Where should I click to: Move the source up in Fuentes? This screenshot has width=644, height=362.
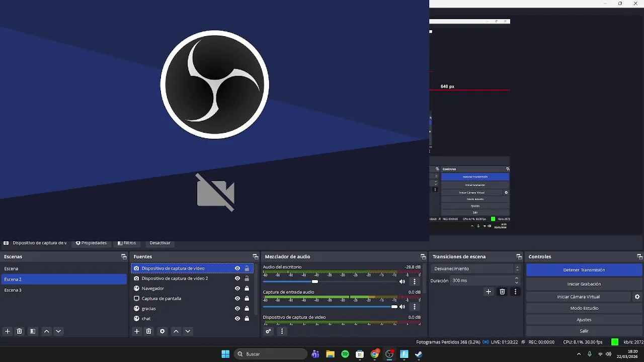[x=176, y=331]
